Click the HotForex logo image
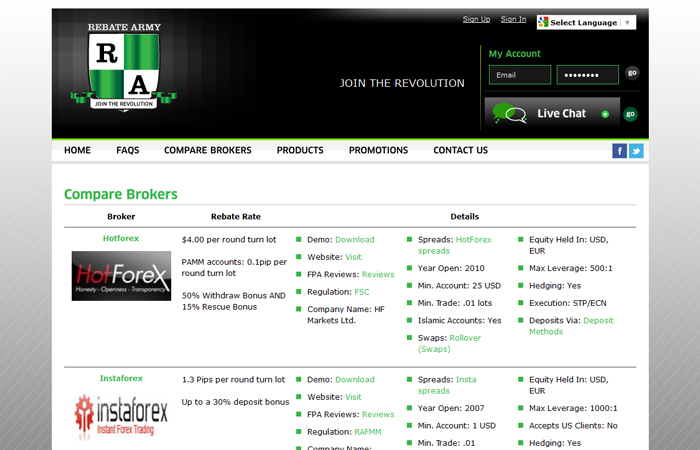The image size is (700, 450). point(121,276)
